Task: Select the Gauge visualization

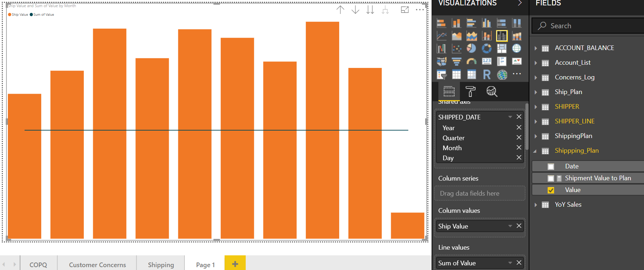Action: (x=471, y=62)
